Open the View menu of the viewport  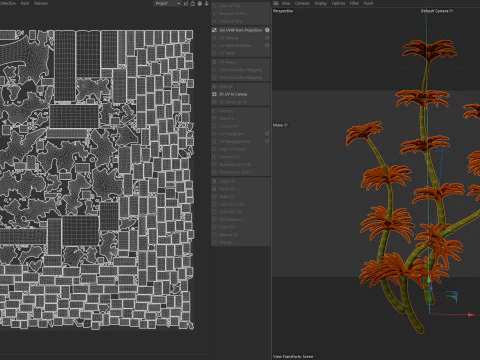coord(286,3)
